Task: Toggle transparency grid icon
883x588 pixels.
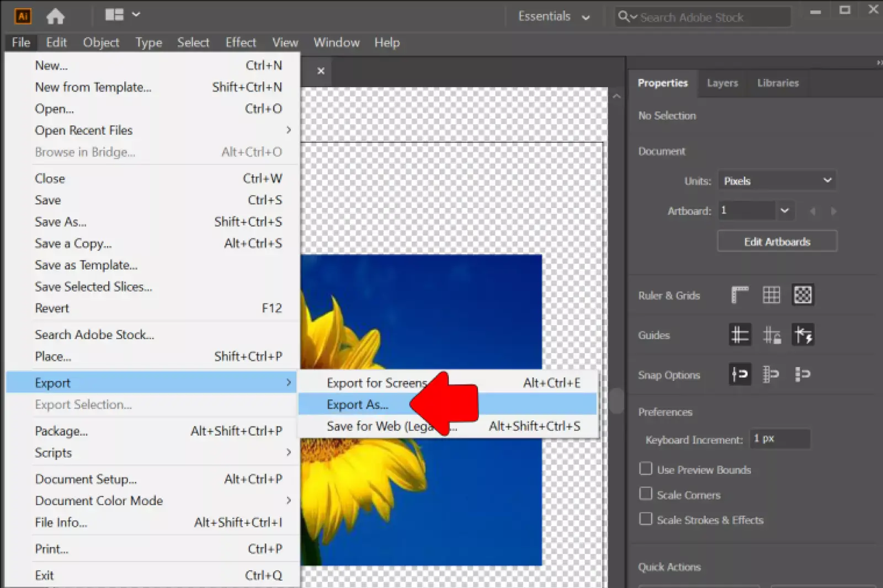Action: (x=802, y=295)
